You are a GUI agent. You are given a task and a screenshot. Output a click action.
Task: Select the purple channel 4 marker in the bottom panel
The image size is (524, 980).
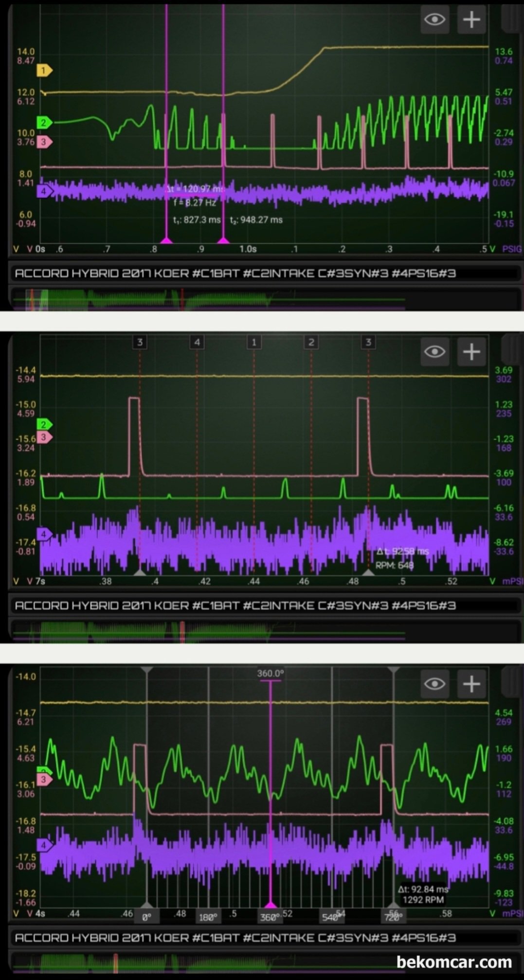(44, 845)
